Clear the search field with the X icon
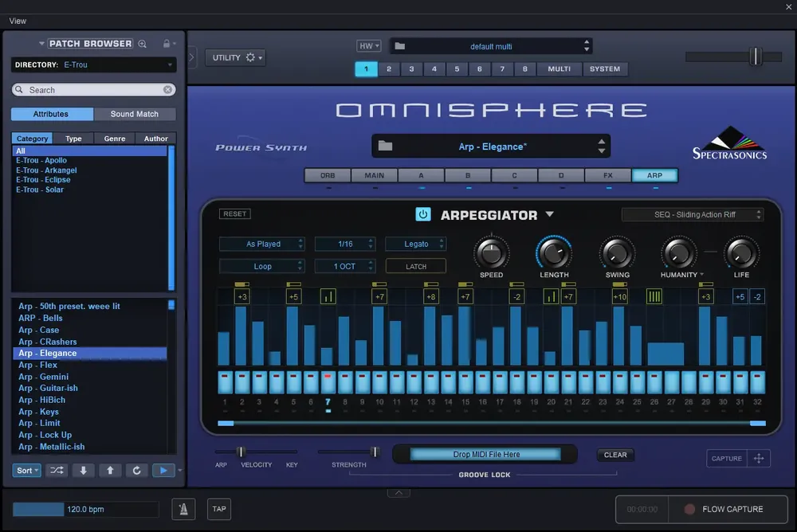 (167, 89)
